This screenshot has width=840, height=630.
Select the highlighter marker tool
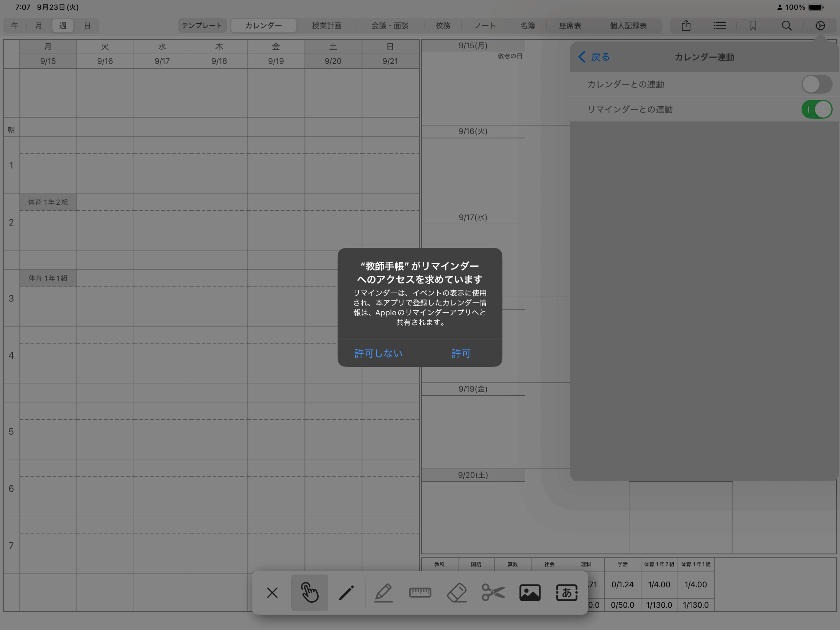click(383, 592)
